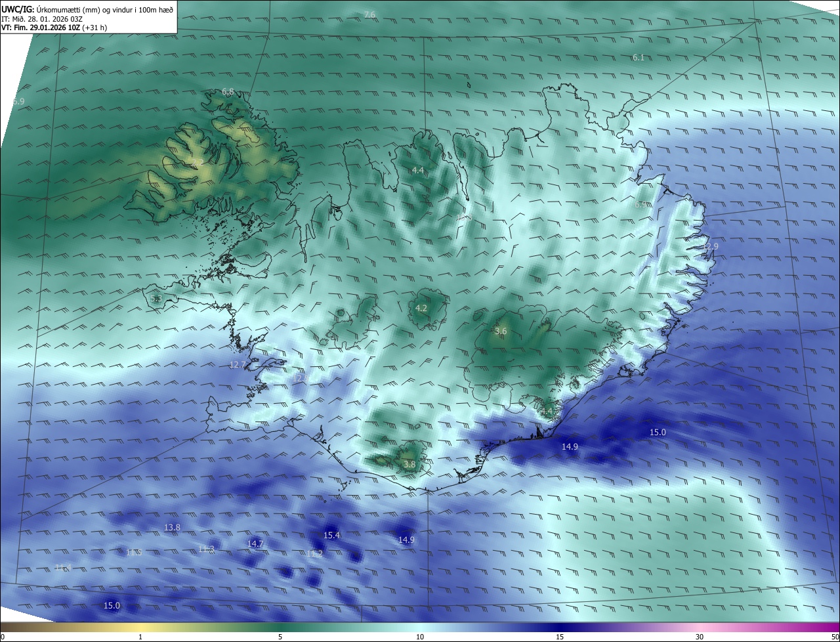Click the color scale tick label 50
The width and height of the screenshot is (840, 642).
coord(835,637)
